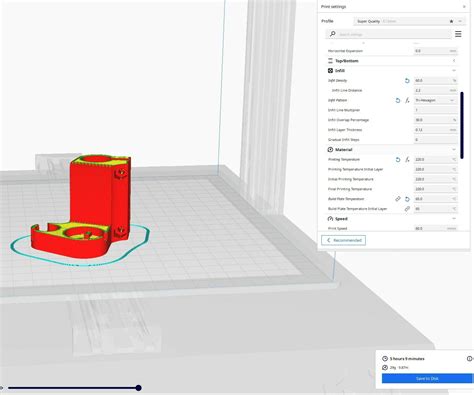Edit the Infill Line Multiplier field
474x395 pixels.
(435, 110)
